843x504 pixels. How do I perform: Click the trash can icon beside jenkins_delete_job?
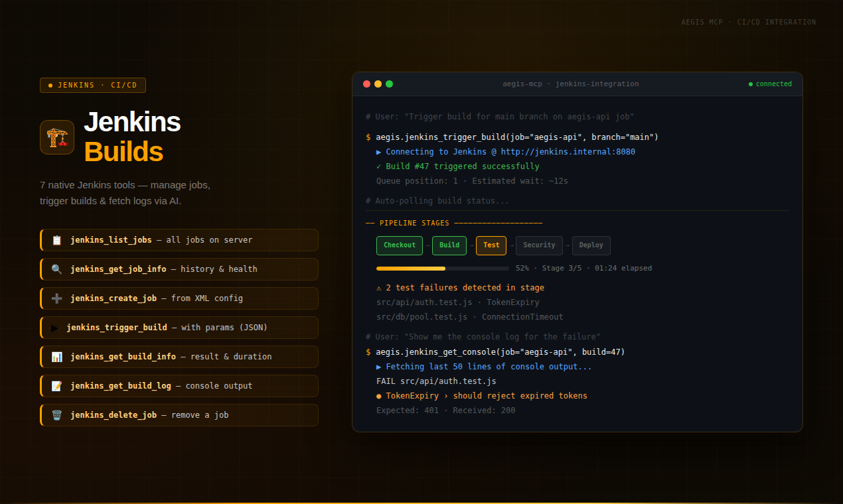point(56,415)
